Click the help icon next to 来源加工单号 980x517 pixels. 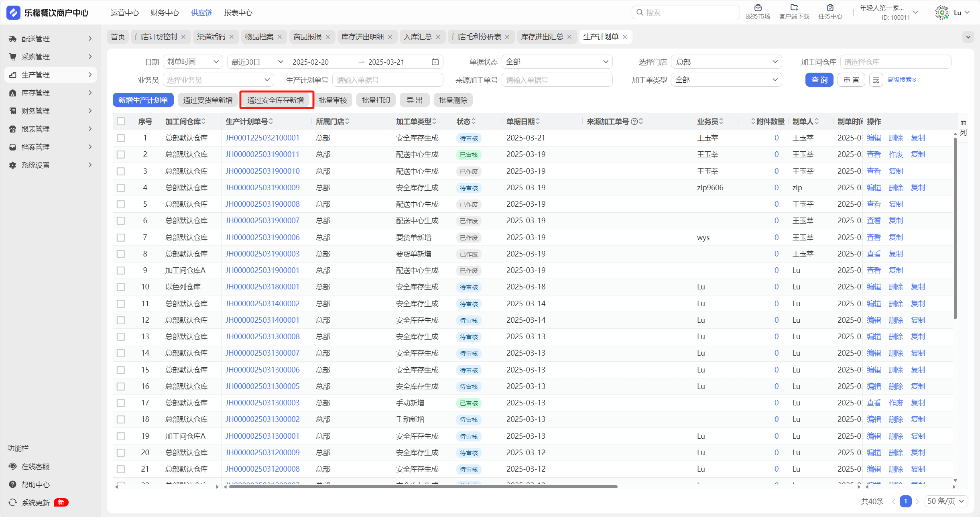[x=634, y=122]
